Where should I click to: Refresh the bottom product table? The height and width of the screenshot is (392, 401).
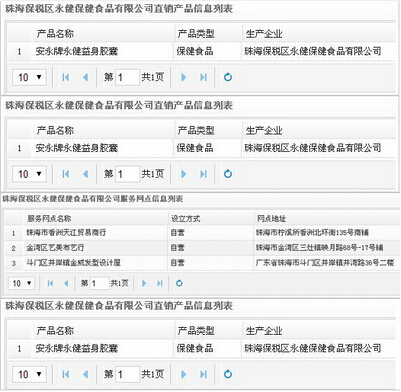[228, 374]
